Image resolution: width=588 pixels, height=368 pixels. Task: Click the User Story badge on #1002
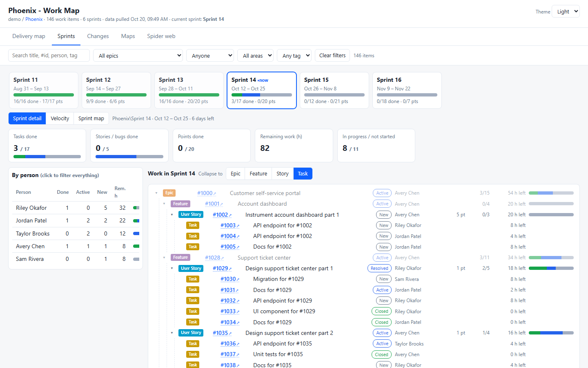191,215
